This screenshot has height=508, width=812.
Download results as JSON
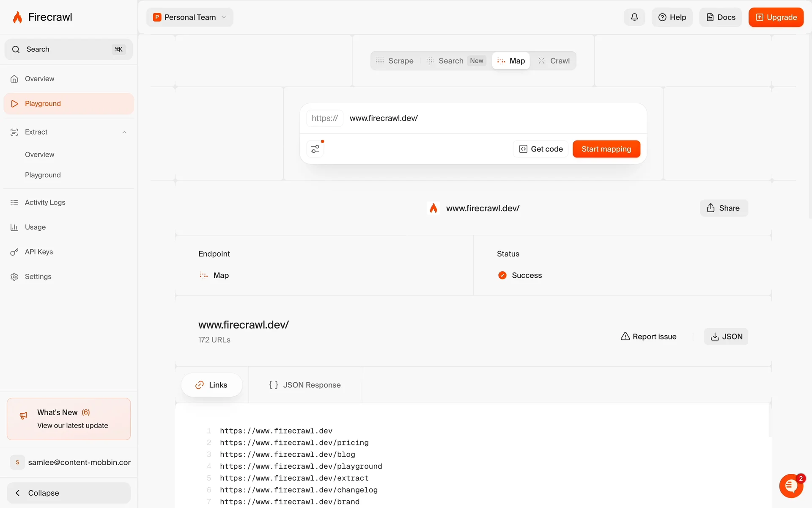point(726,337)
